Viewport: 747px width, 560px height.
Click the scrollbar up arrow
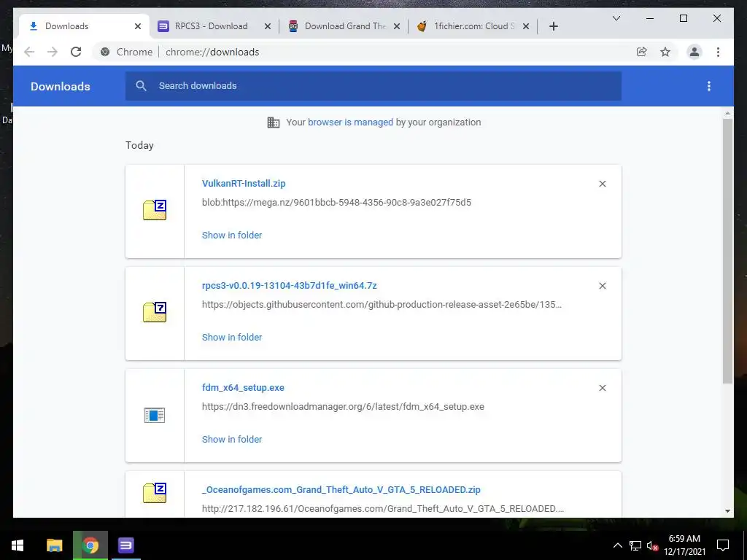(727, 113)
